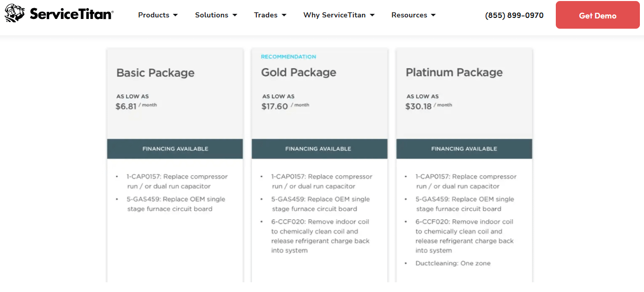644x292 pixels.
Task: Click 5-GAS459 item in Gold Package
Action: coord(321,204)
